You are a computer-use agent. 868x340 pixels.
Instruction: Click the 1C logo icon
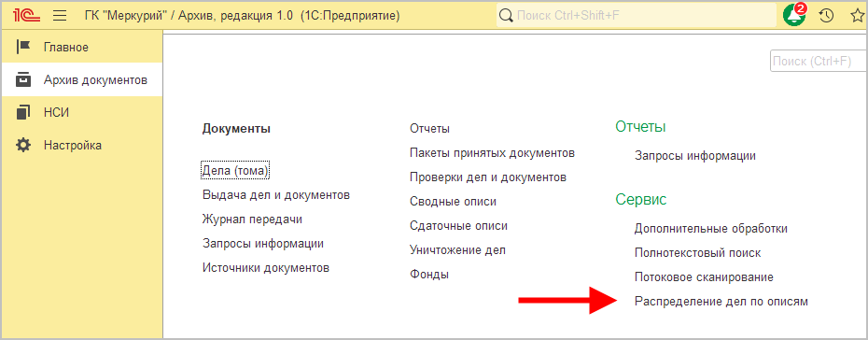(x=26, y=16)
